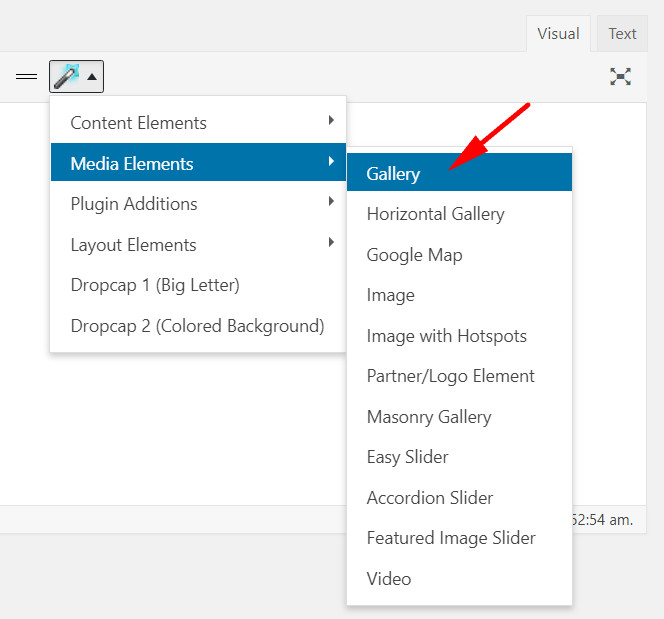The height and width of the screenshot is (619, 664).
Task: Click the magic wand shortcode icon
Action: pos(67,77)
